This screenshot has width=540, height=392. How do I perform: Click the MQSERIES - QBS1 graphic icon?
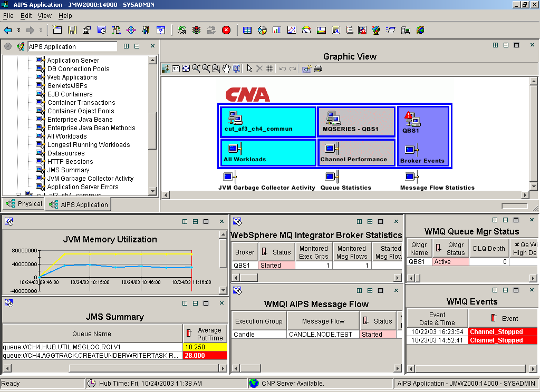tap(333, 118)
